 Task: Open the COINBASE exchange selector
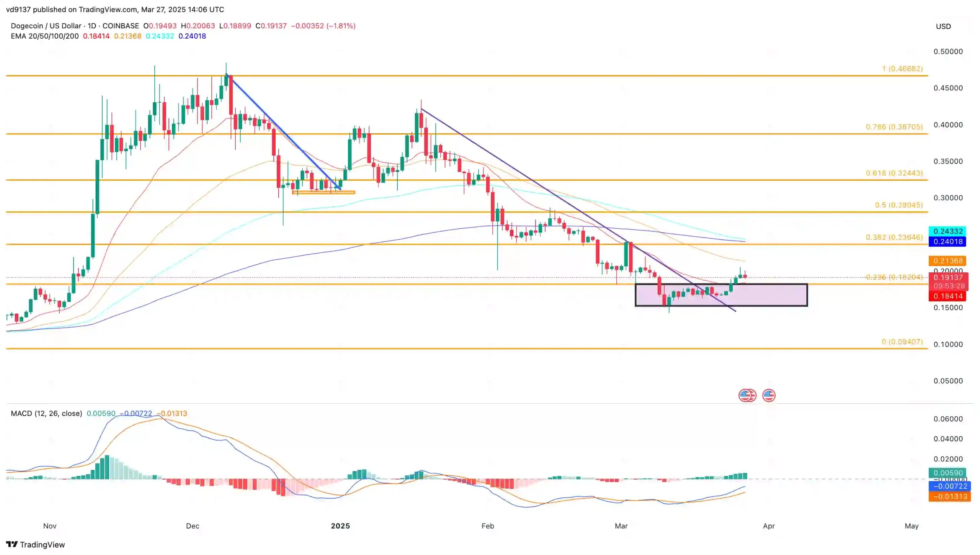click(121, 26)
